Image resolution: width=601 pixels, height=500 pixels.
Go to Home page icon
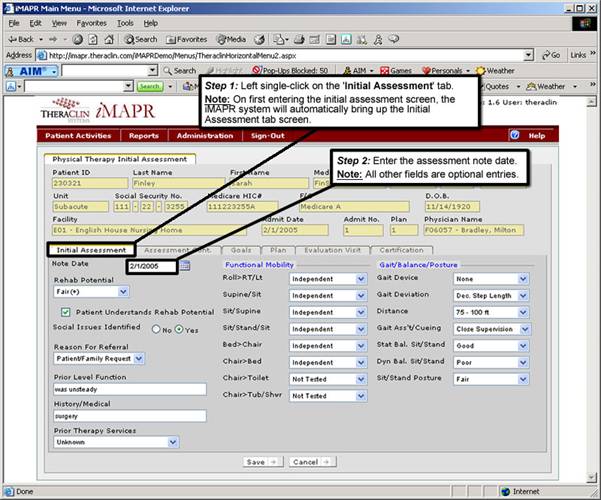point(109,39)
